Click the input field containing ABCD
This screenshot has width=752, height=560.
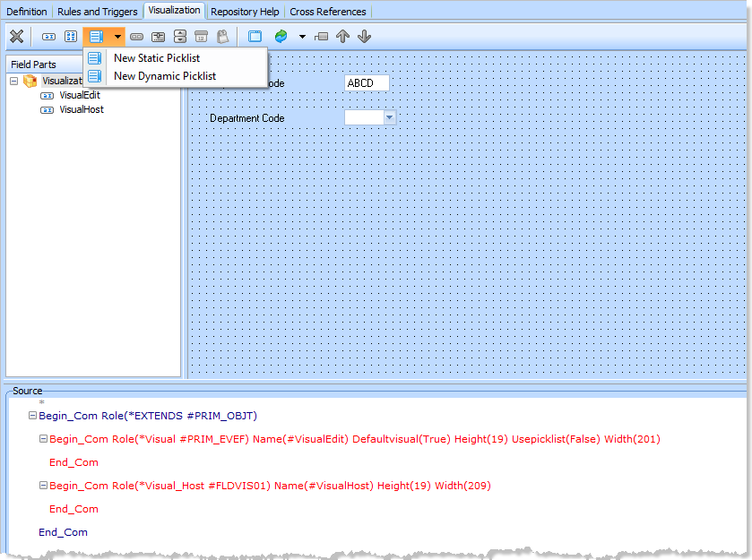pyautogui.click(x=367, y=83)
